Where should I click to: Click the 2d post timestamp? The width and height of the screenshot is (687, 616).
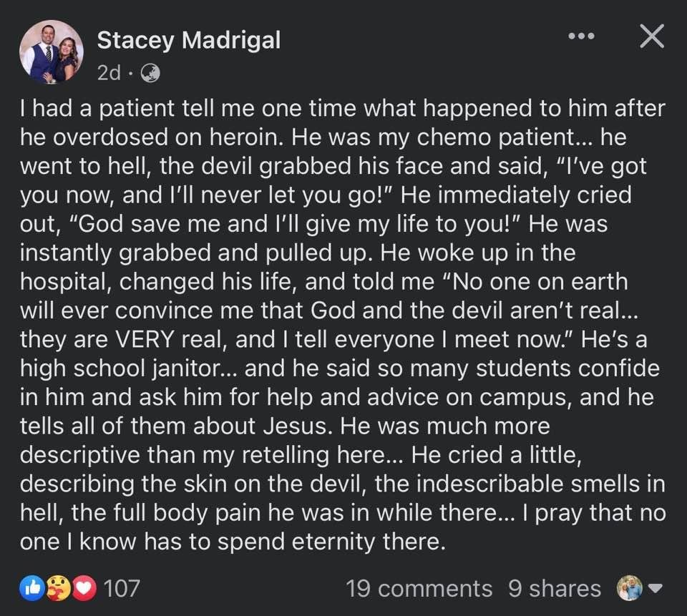tap(109, 73)
